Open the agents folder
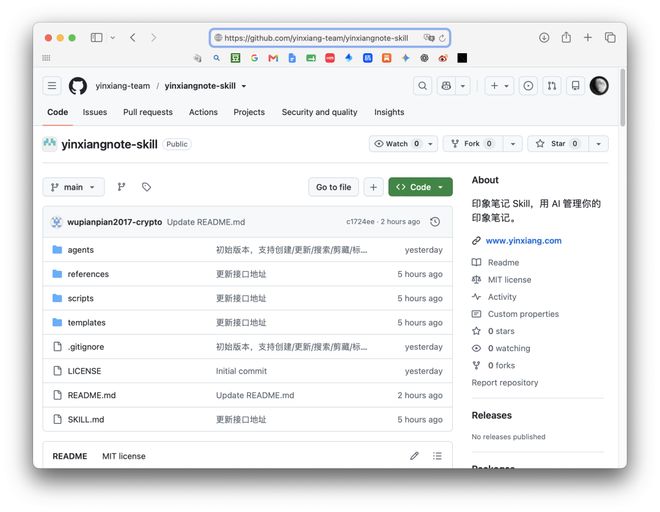Image resolution: width=660 pixels, height=512 pixels. (x=80, y=250)
